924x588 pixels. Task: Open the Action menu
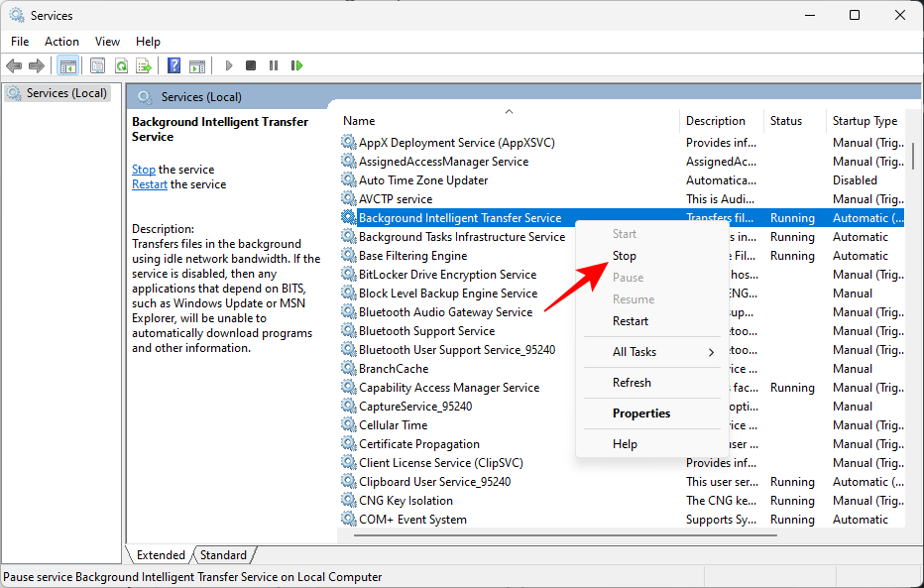[61, 42]
